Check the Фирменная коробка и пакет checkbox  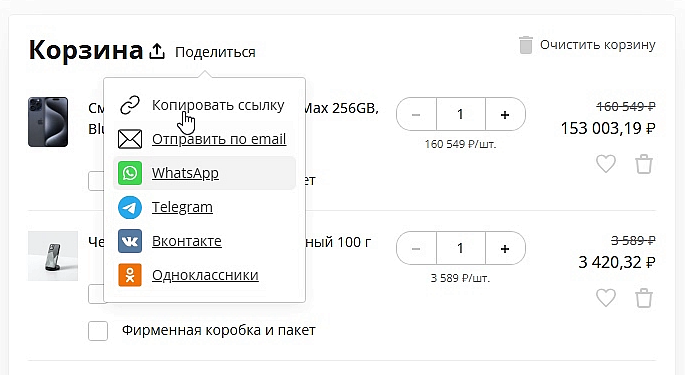98,331
